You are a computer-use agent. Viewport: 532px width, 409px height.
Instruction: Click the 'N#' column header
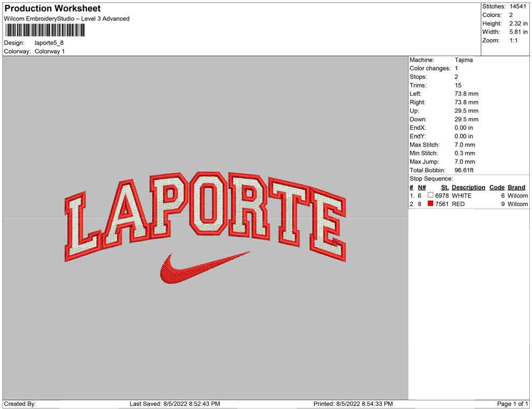(422, 187)
